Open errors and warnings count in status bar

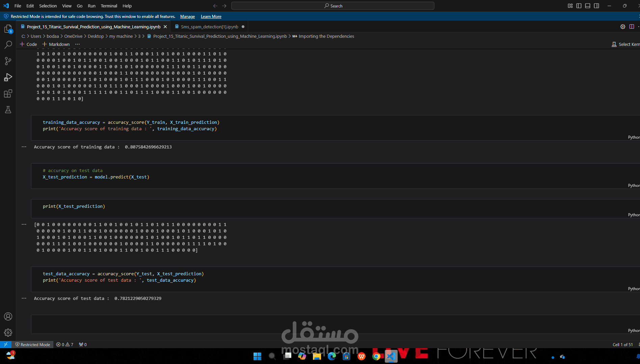point(65,344)
